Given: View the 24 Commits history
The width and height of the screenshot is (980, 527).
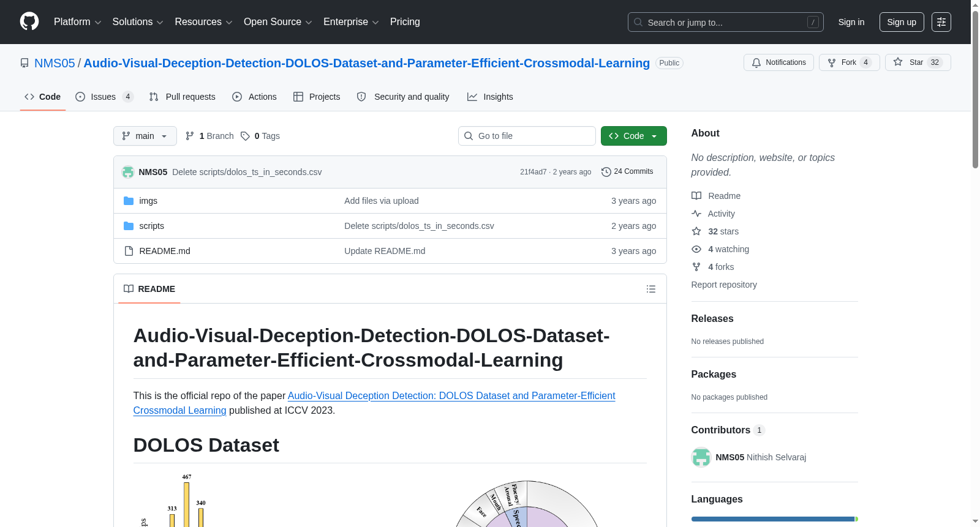Looking at the screenshot, I should (x=627, y=172).
